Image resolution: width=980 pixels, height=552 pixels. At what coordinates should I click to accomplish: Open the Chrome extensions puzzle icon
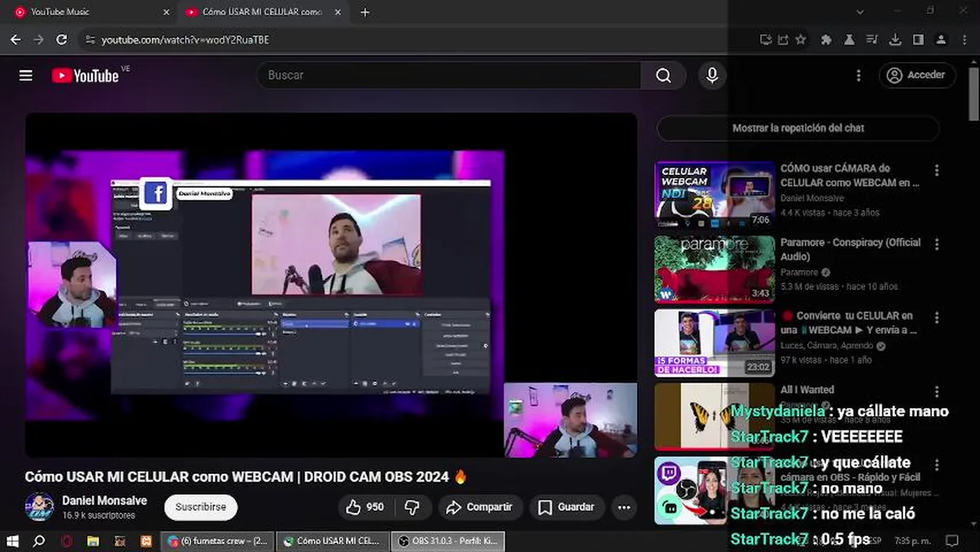[826, 40]
